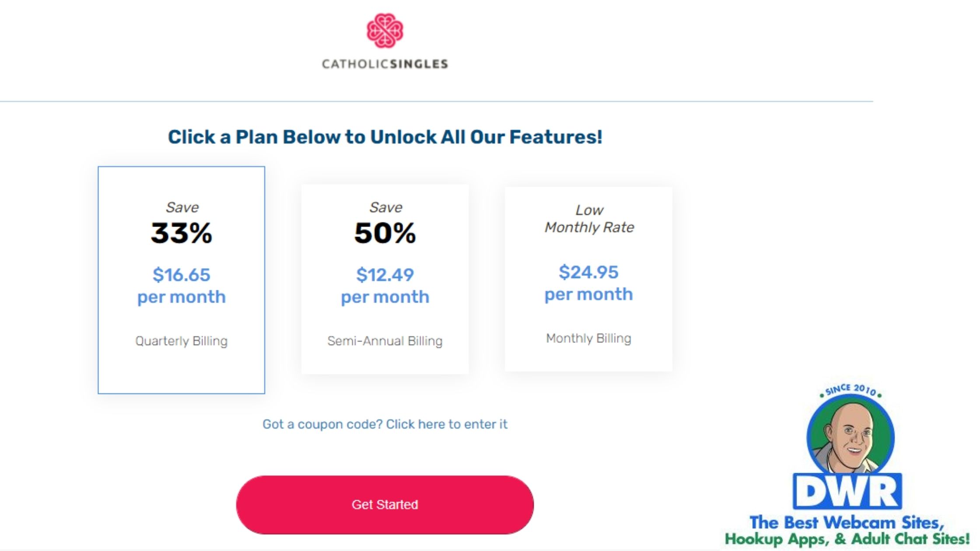This screenshot has height=551, width=980.
Task: Click the pink CatholicSingles heart-knot logo
Action: pyautogui.click(x=385, y=31)
